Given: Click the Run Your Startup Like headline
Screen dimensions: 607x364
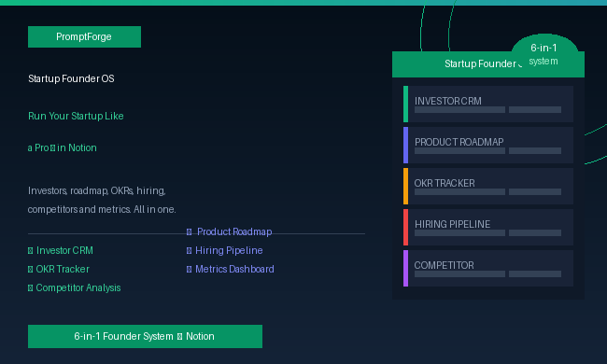Looking at the screenshot, I should [76, 116].
